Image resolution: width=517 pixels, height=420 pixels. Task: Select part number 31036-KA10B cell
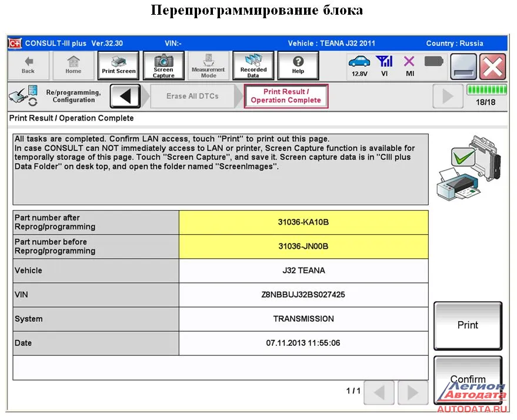coord(303,222)
